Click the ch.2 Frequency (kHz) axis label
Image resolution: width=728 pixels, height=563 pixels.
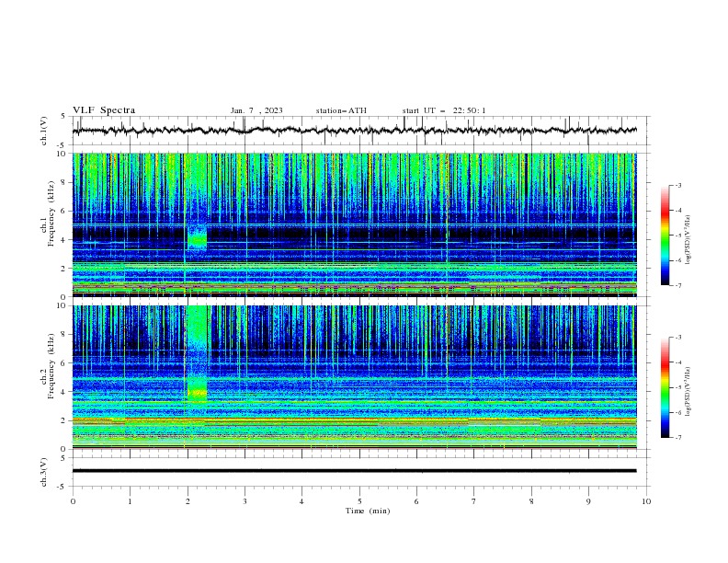pyautogui.click(x=47, y=365)
